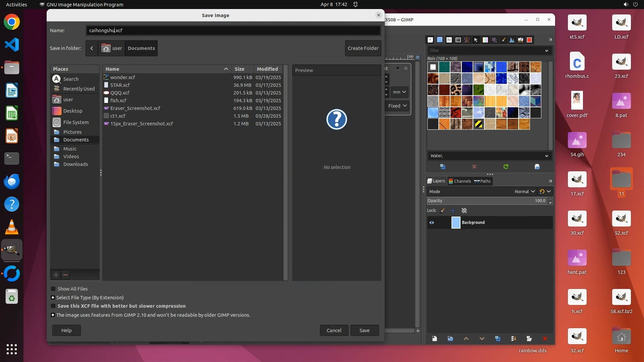Click the duplicate layer icon
This screenshot has height=362, width=644.
[497, 339]
